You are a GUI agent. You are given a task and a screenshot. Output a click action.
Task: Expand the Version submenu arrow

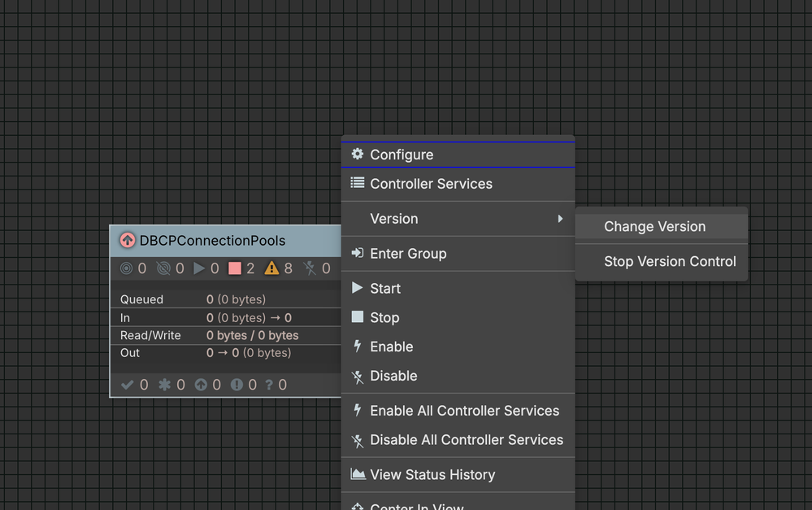click(560, 219)
